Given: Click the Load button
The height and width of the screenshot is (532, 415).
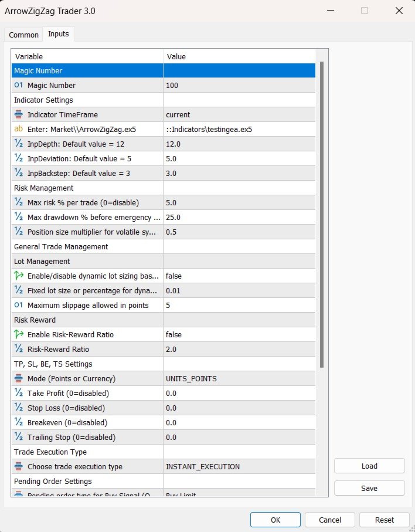Looking at the screenshot, I should tap(369, 466).
